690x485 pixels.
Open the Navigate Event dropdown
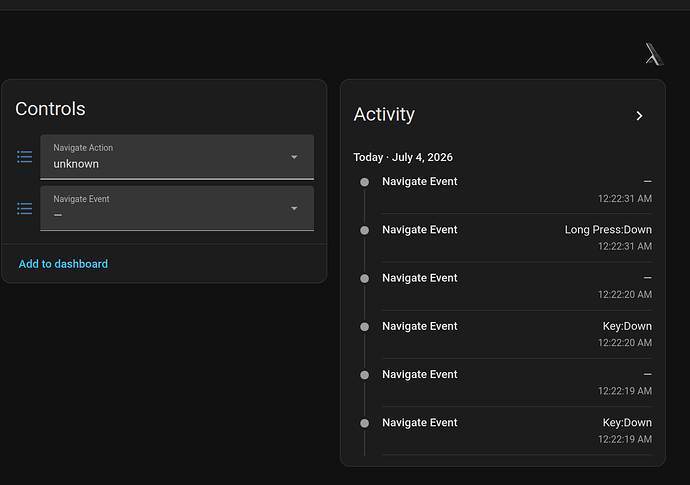pos(177,208)
